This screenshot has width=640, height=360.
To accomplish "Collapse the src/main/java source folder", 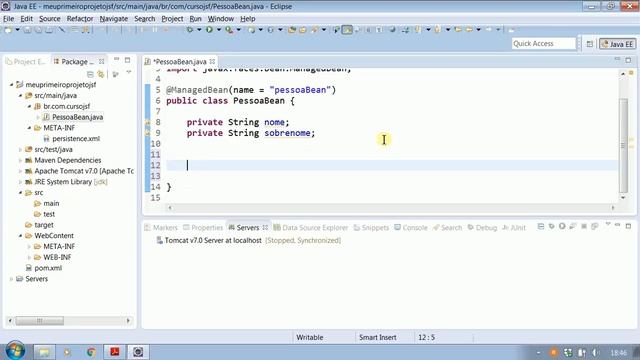I will tap(20, 96).
